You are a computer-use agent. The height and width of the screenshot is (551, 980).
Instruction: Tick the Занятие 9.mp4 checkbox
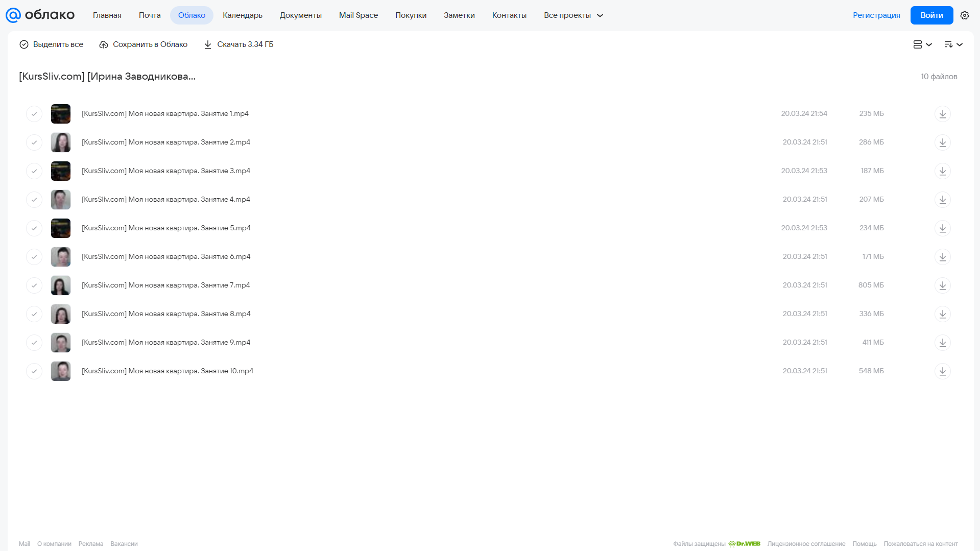(34, 343)
